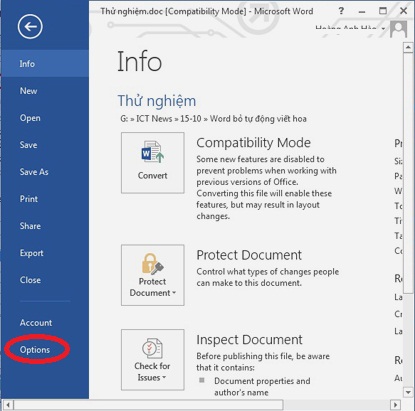Click the vertical scrollbar down arrow
Screen dimensions: 415x411
408,392
